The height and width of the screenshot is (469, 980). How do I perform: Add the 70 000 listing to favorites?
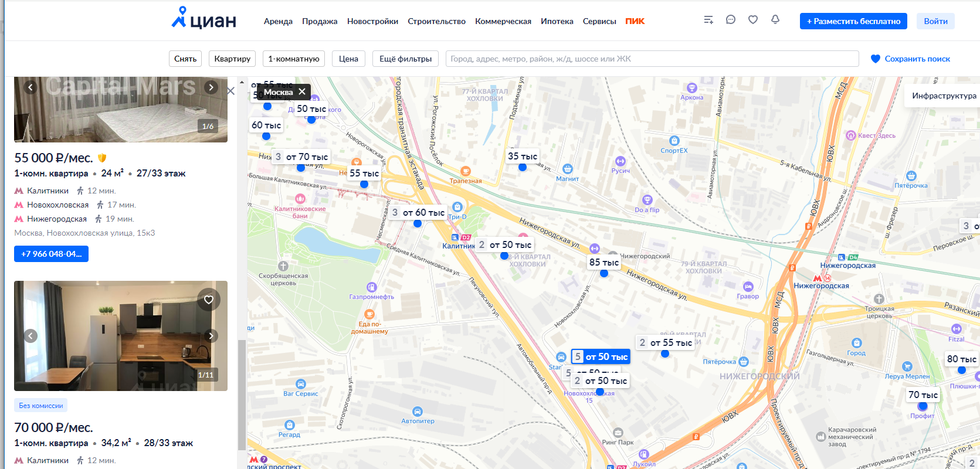pyautogui.click(x=209, y=300)
